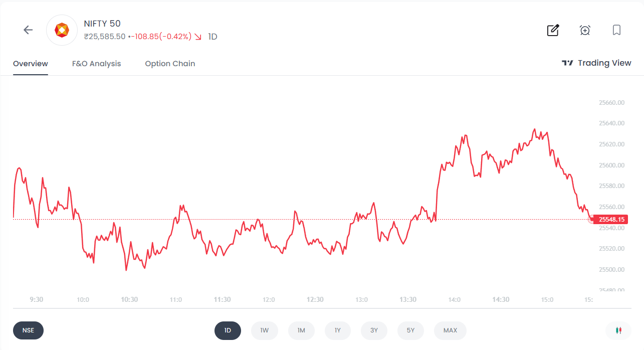Click the 25548.15 price marker
Screen dimensions: 644x350
coord(610,220)
